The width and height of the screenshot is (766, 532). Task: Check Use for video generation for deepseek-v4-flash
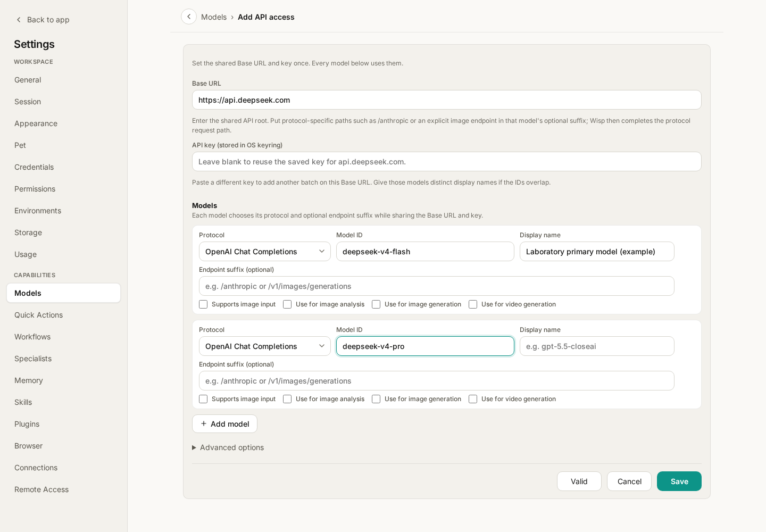coord(473,304)
